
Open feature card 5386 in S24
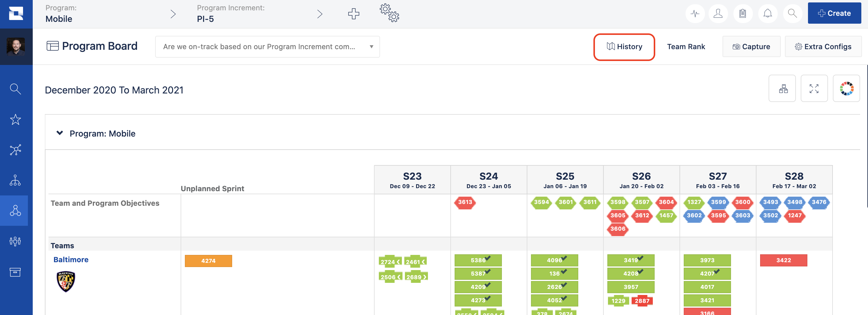(x=478, y=260)
